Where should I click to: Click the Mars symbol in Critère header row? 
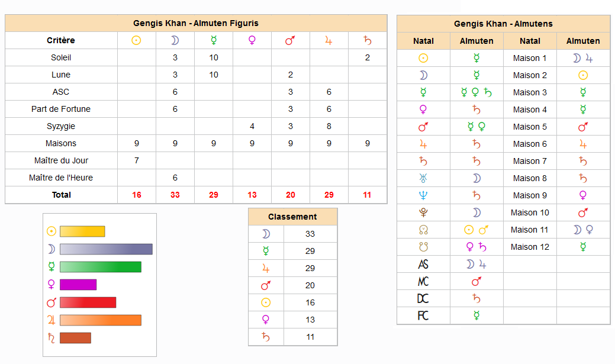click(x=290, y=40)
